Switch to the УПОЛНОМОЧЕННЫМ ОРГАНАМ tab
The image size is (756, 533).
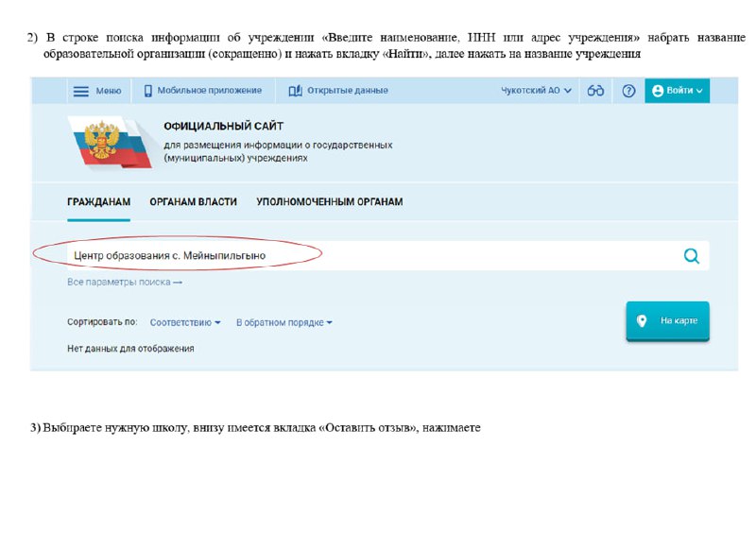[330, 202]
